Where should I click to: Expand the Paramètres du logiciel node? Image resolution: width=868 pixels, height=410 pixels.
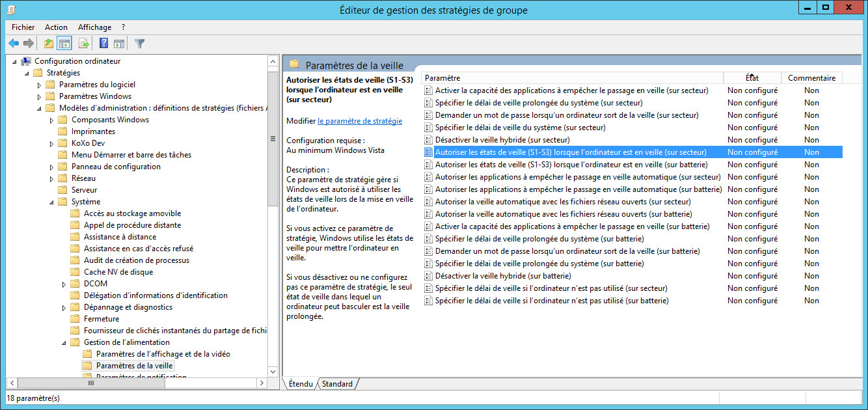[x=39, y=85]
